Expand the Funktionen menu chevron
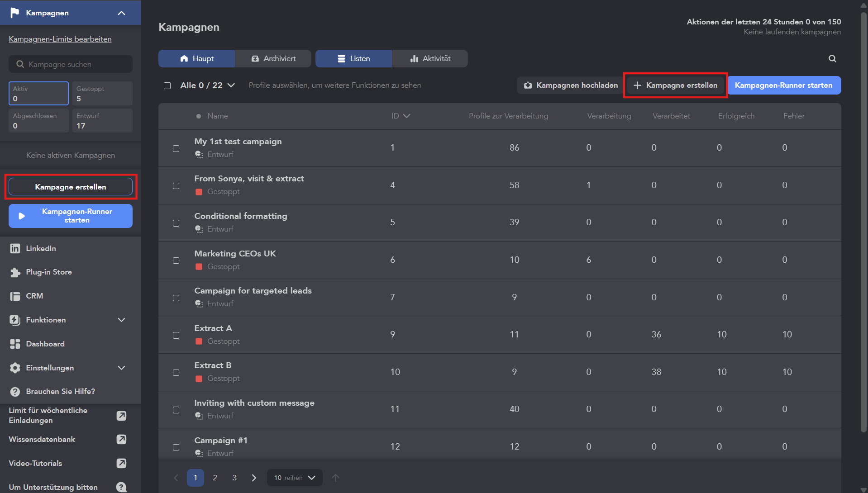 (x=121, y=320)
